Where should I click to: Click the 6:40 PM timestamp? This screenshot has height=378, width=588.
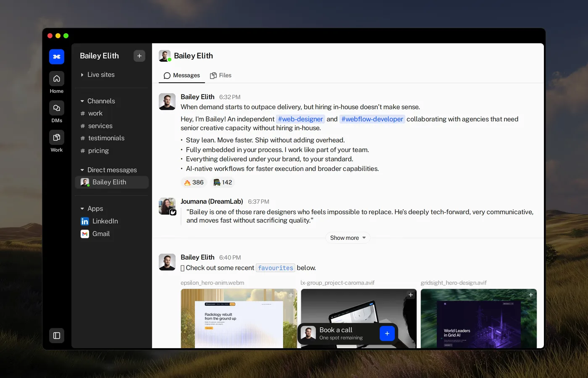(230, 257)
